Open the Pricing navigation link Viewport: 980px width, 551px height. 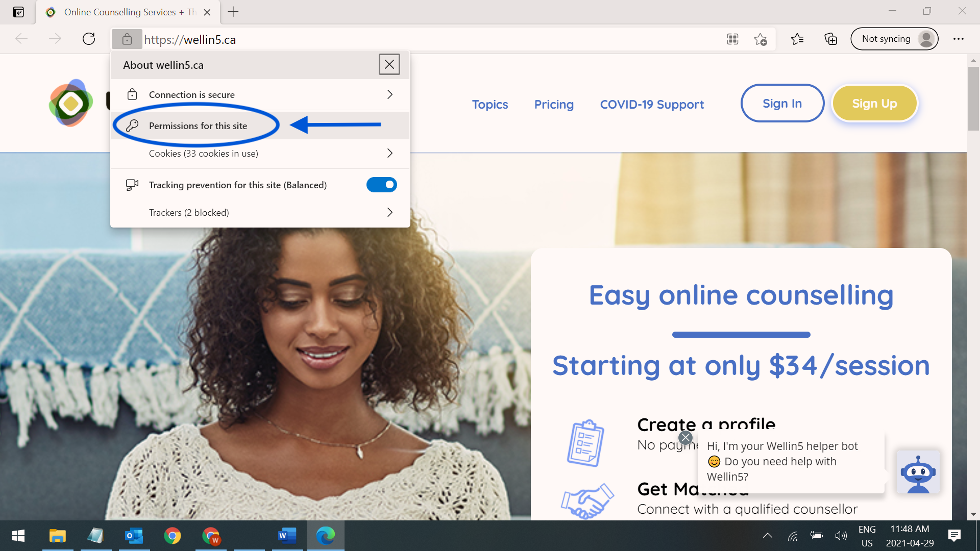(x=554, y=104)
